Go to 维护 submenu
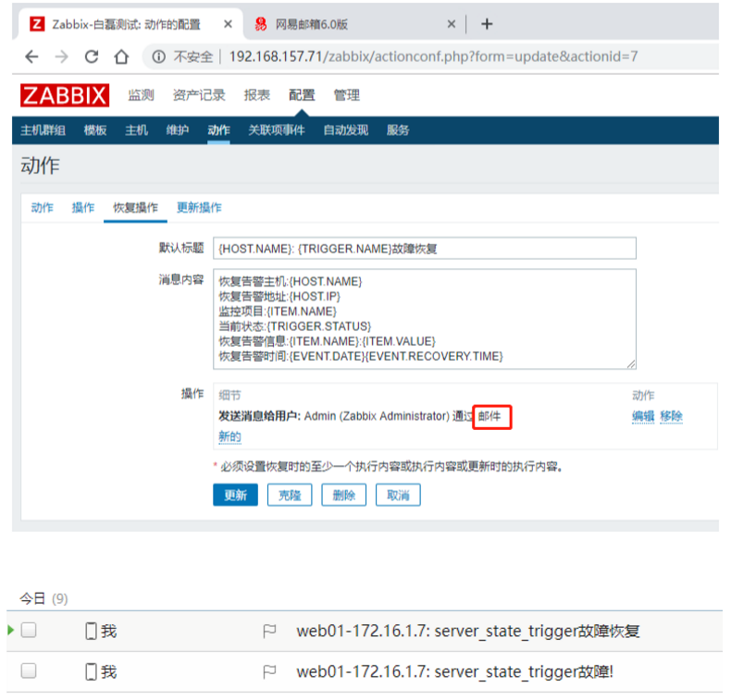Image resolution: width=731 pixels, height=700 pixels. coord(178,130)
